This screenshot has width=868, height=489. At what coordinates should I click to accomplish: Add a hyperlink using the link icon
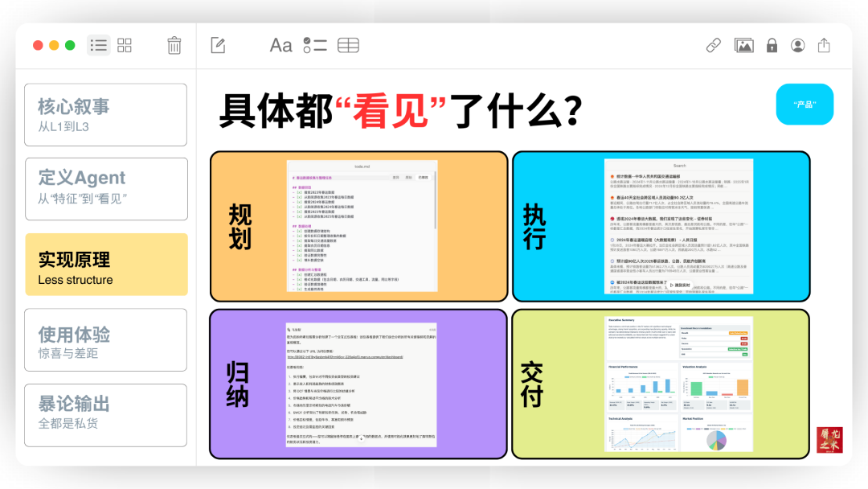[713, 45]
